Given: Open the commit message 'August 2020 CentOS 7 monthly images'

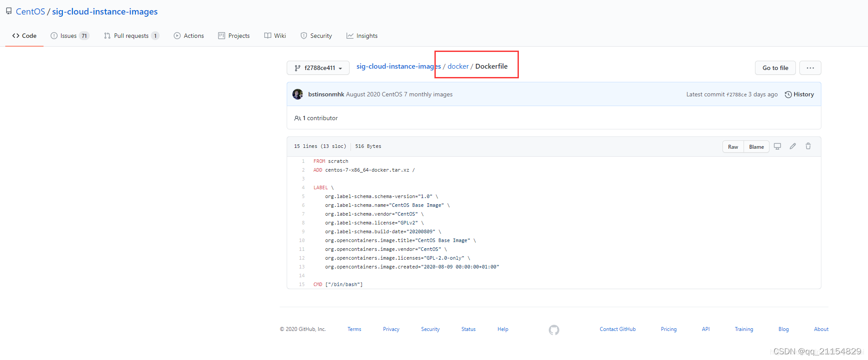Looking at the screenshot, I should point(399,94).
